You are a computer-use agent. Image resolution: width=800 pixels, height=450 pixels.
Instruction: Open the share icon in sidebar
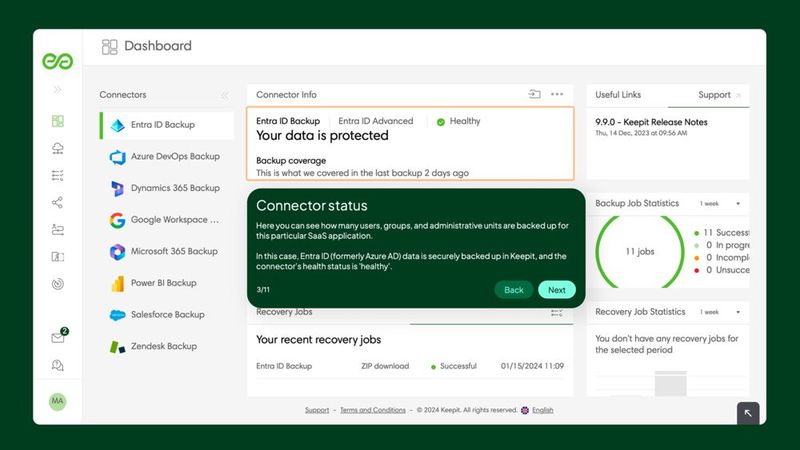tap(58, 203)
